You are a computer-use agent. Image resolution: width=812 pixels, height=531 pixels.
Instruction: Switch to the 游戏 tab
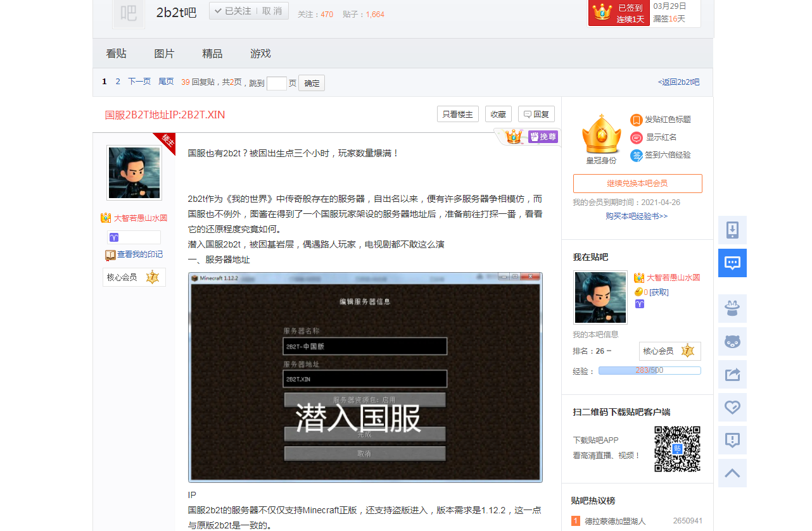260,54
